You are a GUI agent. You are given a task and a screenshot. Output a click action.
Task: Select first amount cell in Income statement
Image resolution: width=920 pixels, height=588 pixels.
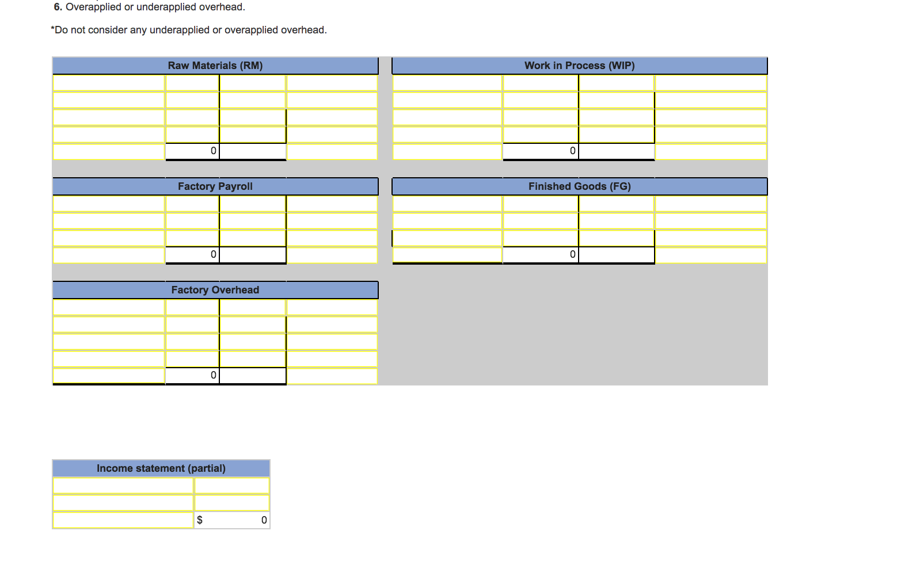point(232,486)
